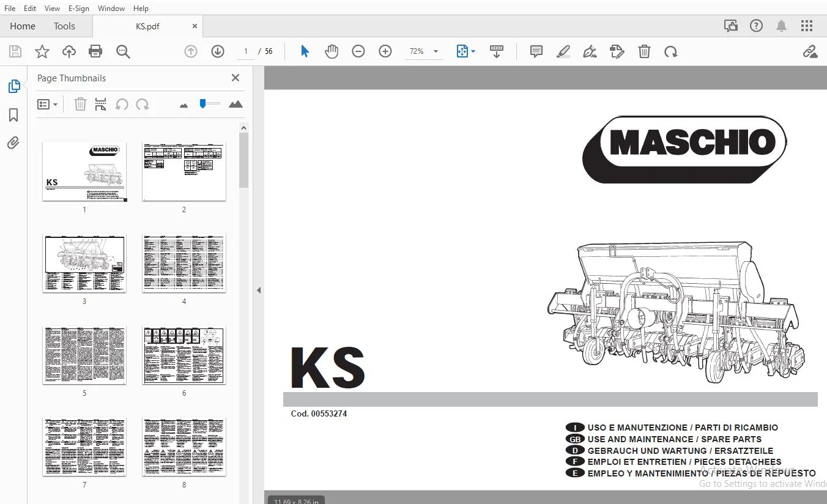Switch to the Home tab
827x504 pixels.
[23, 26]
